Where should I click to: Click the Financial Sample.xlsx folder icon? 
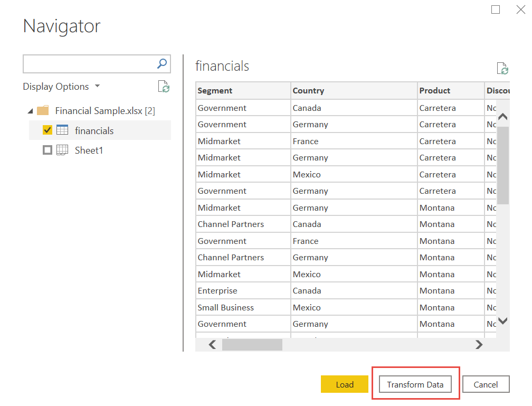click(x=43, y=110)
